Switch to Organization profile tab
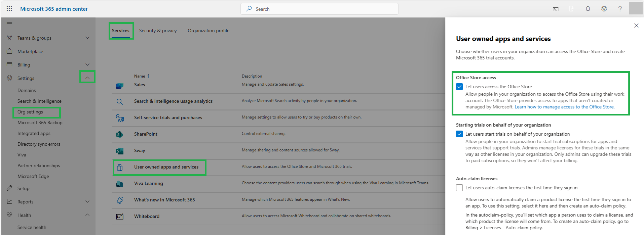 pos(209,31)
